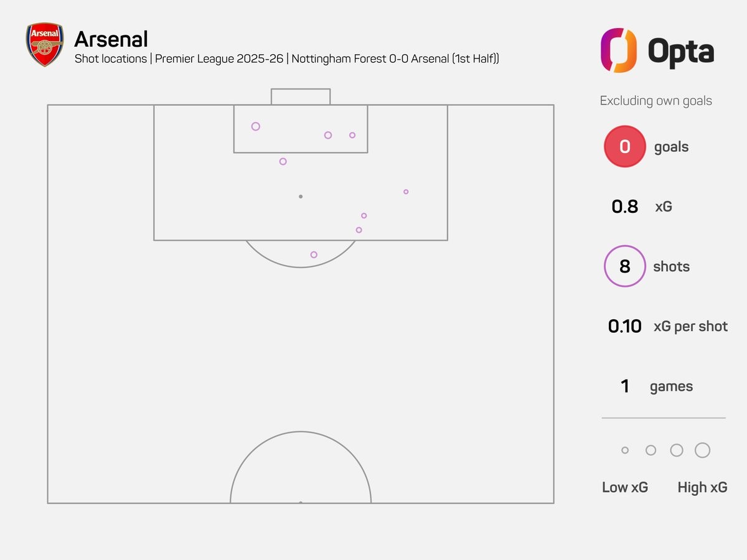Select the rightmost shot marker in six-yard box

coord(352,135)
